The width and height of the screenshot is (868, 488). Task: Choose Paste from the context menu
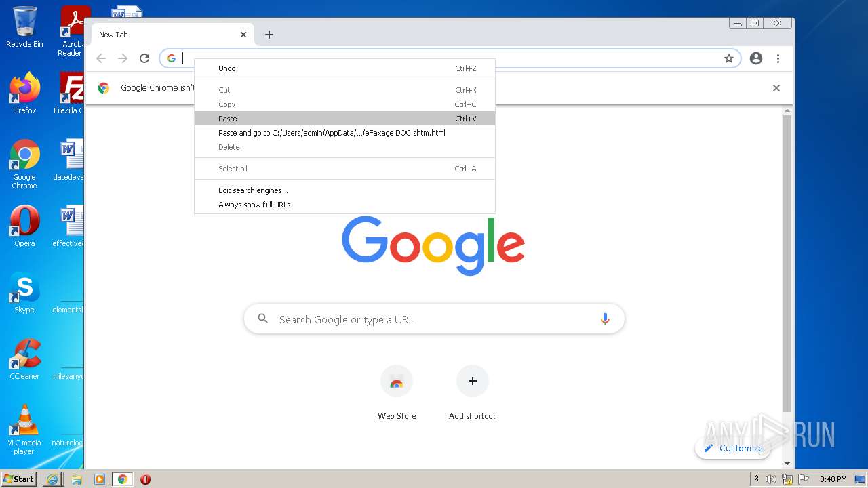click(x=344, y=119)
